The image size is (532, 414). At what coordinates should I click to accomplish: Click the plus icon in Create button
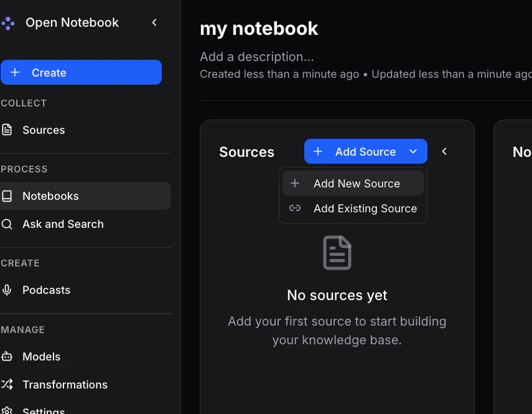[x=15, y=72]
